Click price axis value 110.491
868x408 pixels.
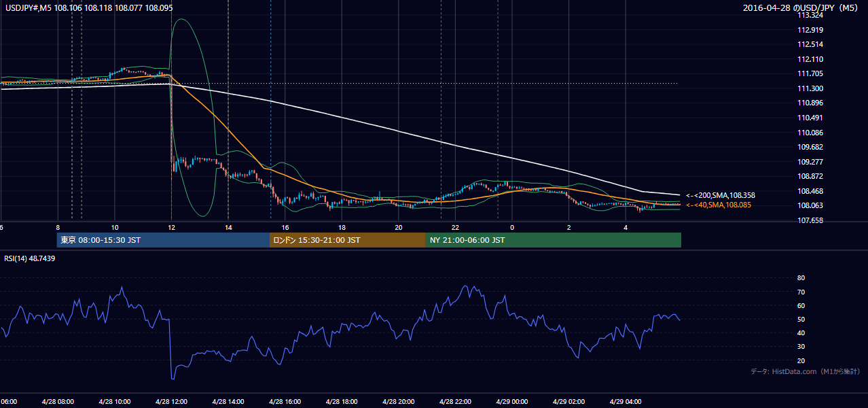coord(810,118)
